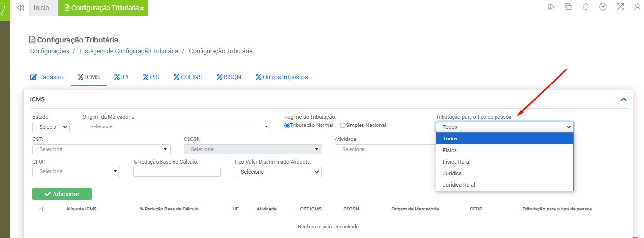This screenshot has width=644, height=238.
Task: Select Tributação Normal radio button
Action: pos(287,126)
